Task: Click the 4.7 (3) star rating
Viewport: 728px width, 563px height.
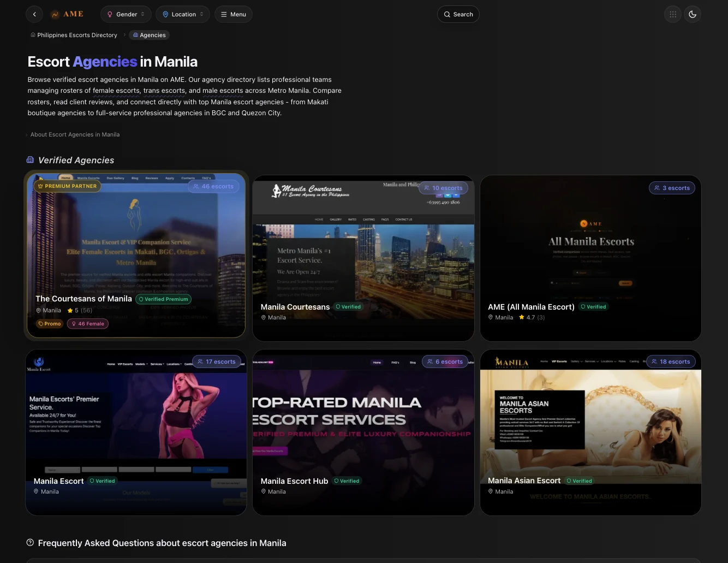Action: click(x=532, y=317)
